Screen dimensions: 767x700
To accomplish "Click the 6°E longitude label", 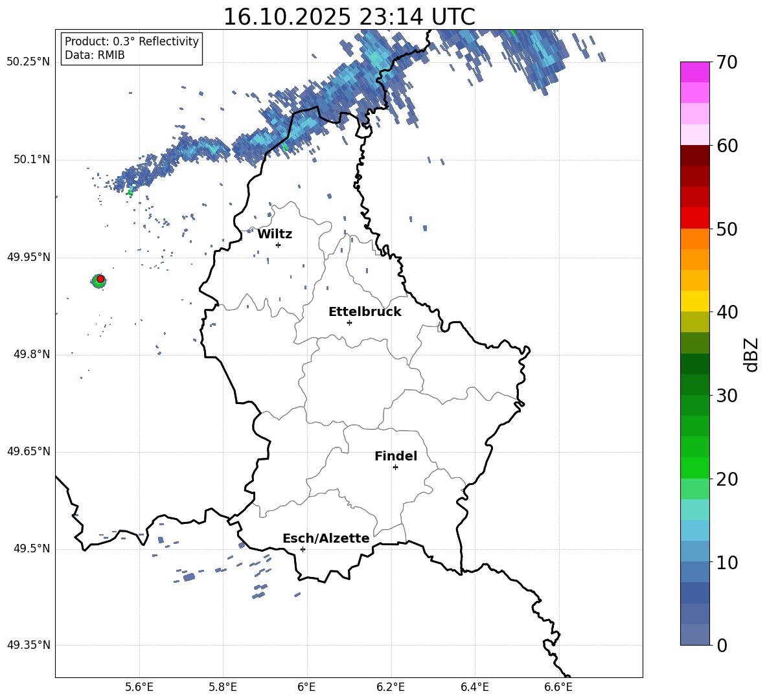I will point(306,687).
